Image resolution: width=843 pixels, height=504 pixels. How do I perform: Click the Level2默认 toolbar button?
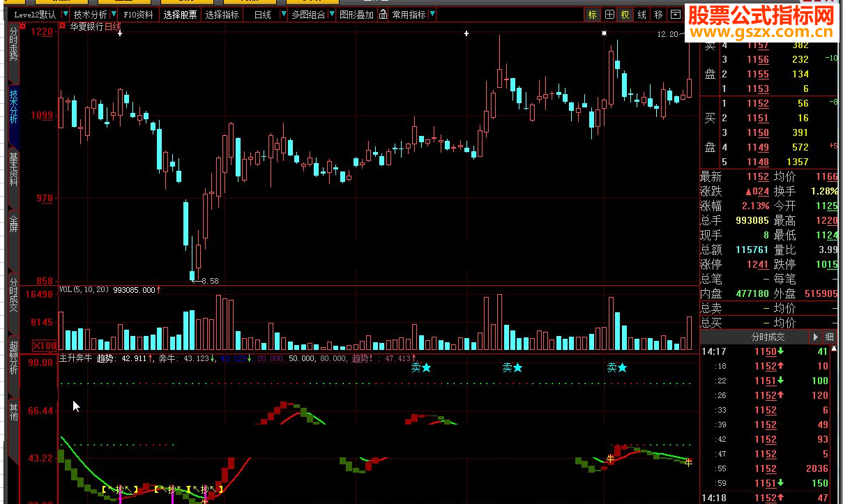(x=35, y=15)
